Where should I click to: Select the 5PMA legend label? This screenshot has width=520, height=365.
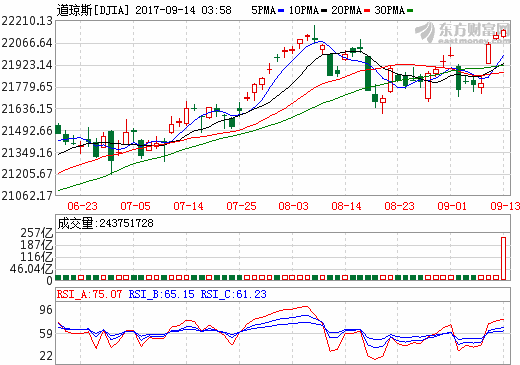click(264, 10)
